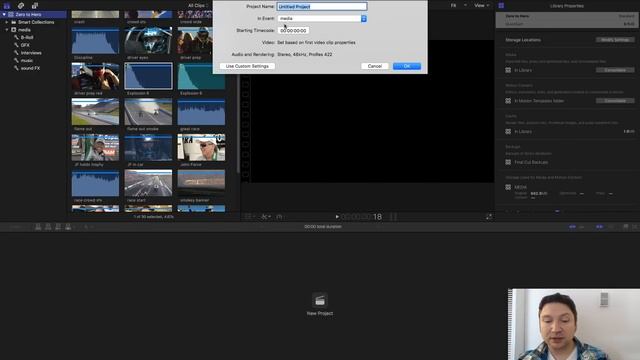The image size is (640, 360).
Task: Collapse the Zero to Hero library
Action: tap(4, 14)
